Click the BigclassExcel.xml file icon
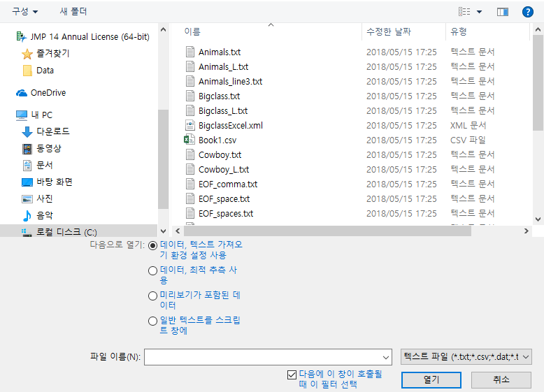This screenshot has width=544, height=392. pos(189,125)
